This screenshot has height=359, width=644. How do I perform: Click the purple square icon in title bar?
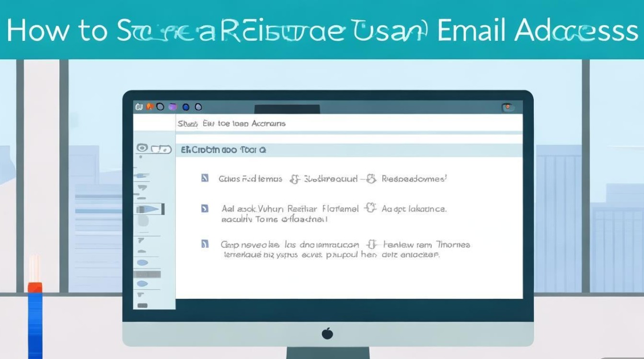point(173,107)
